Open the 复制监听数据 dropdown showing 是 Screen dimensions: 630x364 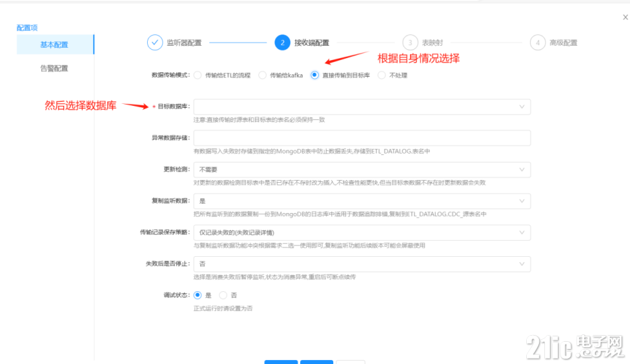(x=362, y=201)
